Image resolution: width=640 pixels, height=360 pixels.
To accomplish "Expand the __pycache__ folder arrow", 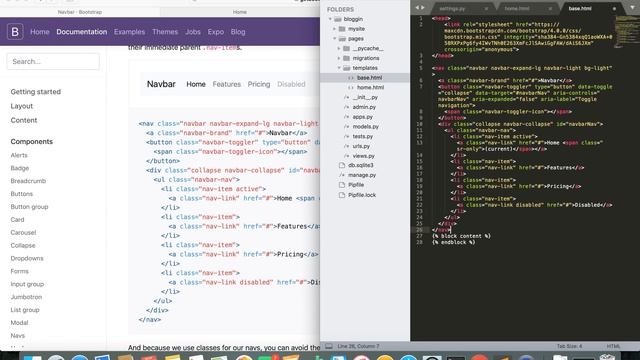I will click(x=339, y=49).
